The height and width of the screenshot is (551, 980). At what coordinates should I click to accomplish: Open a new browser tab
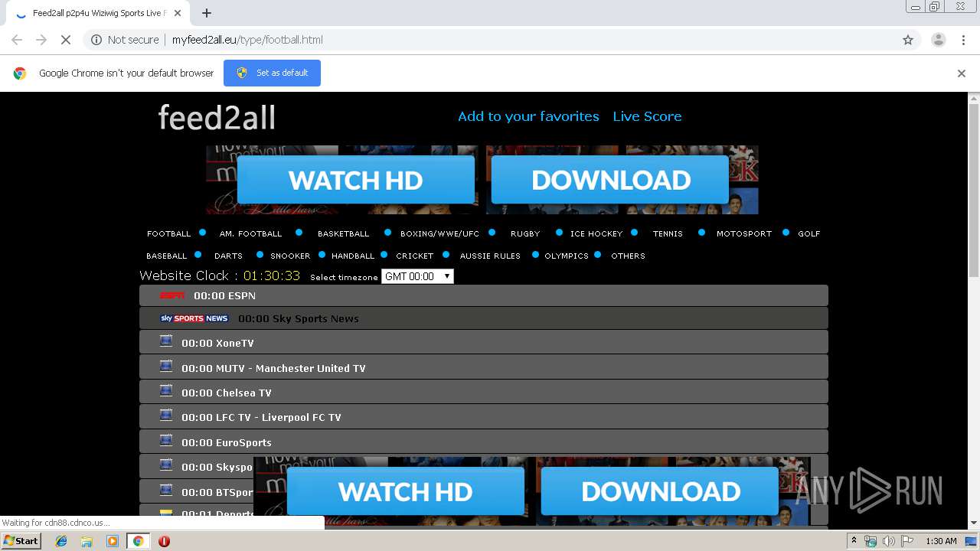pyautogui.click(x=207, y=13)
